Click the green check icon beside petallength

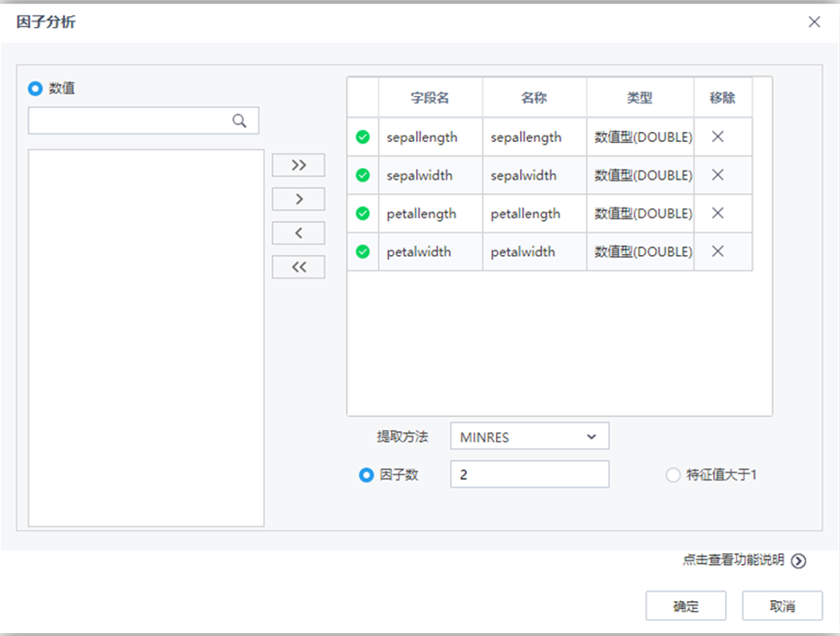[x=362, y=213]
